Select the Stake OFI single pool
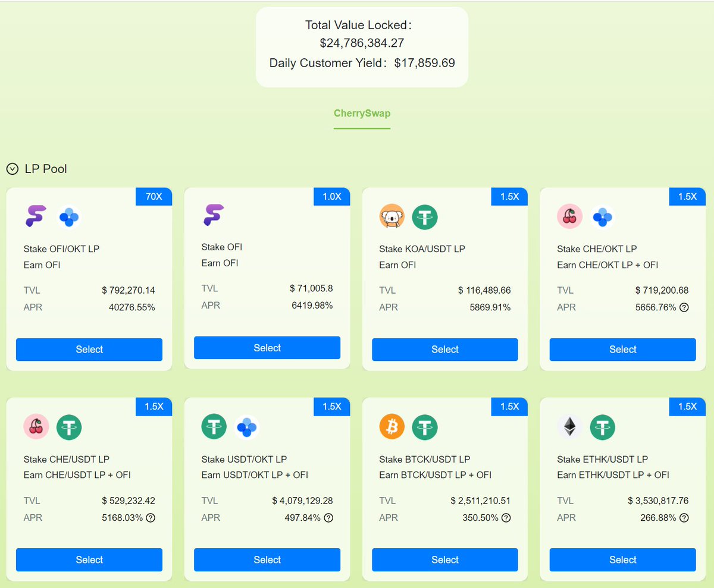 [267, 348]
